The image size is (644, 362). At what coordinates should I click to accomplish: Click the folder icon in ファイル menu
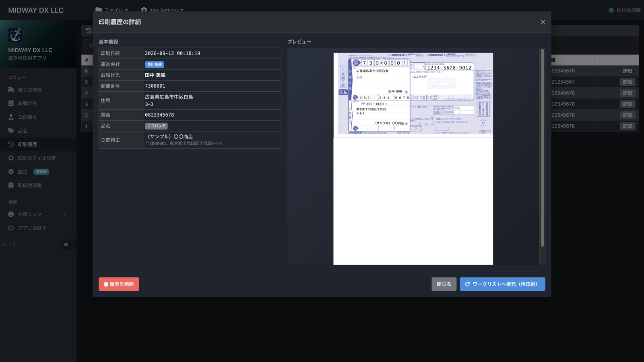click(x=99, y=10)
